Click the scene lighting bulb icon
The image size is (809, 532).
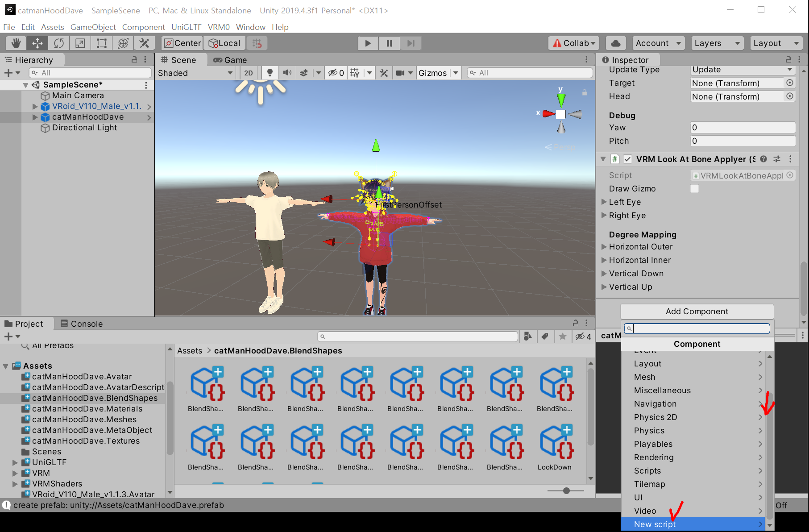[x=270, y=73]
